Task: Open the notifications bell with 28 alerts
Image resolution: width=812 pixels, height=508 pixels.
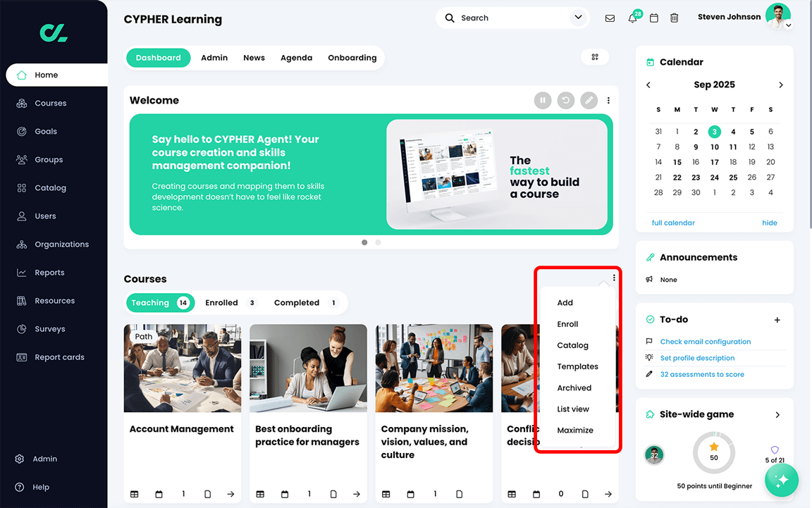Action: coord(632,18)
